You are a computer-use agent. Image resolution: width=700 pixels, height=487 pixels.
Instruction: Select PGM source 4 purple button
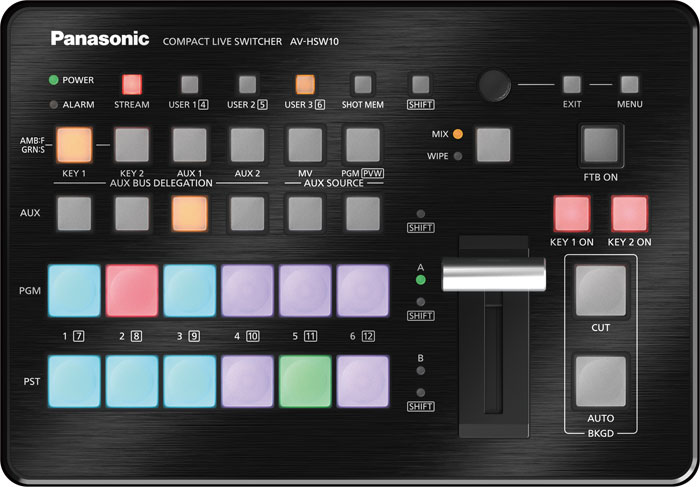pyautogui.click(x=247, y=291)
